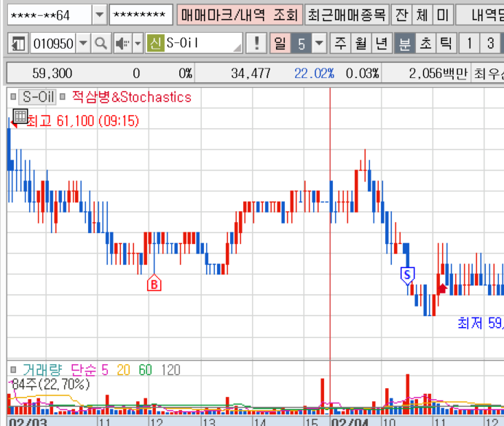The height and width of the screenshot is (426, 504).
Task: Select the 체 tab
Action: coord(422,15)
